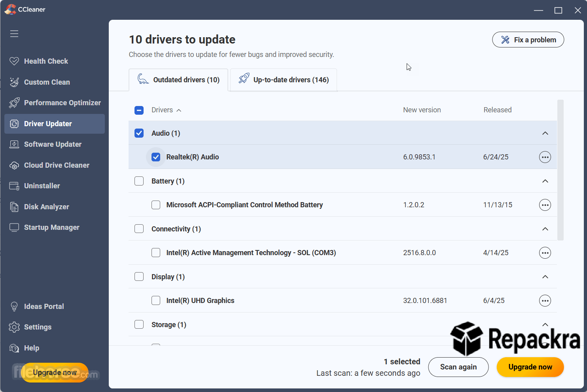Click the Cloud Drive Cleaner cloud icon
The image size is (587, 392).
[x=14, y=165]
